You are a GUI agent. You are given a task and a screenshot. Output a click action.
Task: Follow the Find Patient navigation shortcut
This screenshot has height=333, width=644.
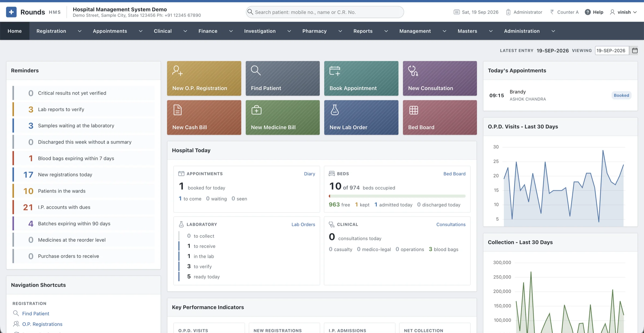pos(36,313)
